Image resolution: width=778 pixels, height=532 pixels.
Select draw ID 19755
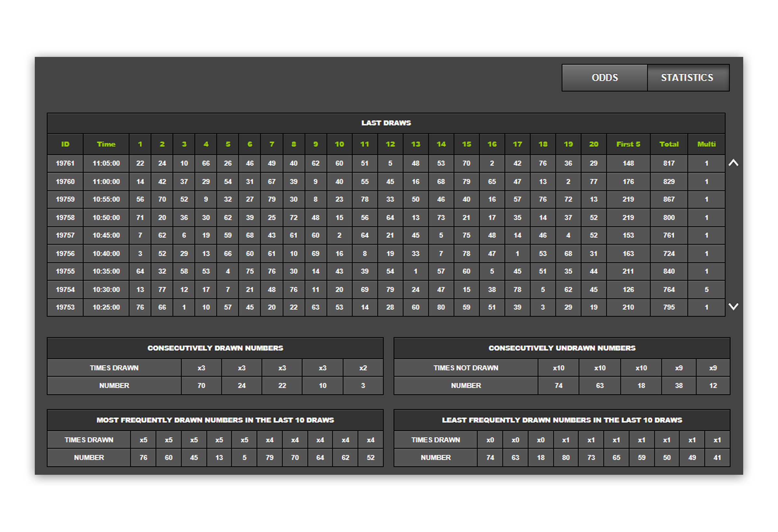pyautogui.click(x=65, y=271)
